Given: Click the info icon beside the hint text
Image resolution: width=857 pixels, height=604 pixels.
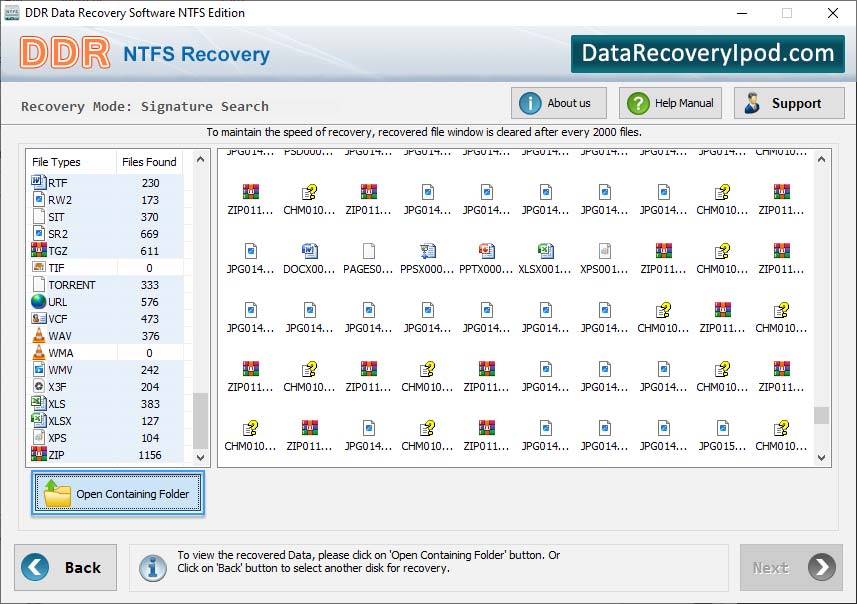Looking at the screenshot, I should [152, 568].
